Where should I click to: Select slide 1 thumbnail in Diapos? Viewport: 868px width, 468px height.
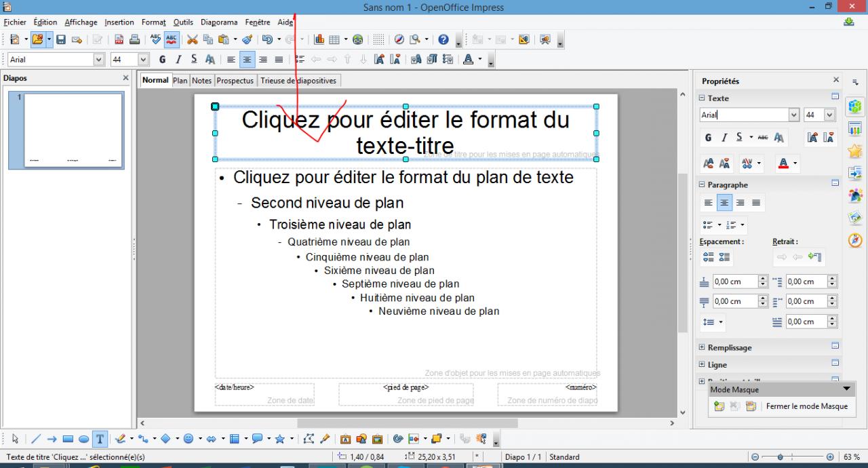point(73,130)
